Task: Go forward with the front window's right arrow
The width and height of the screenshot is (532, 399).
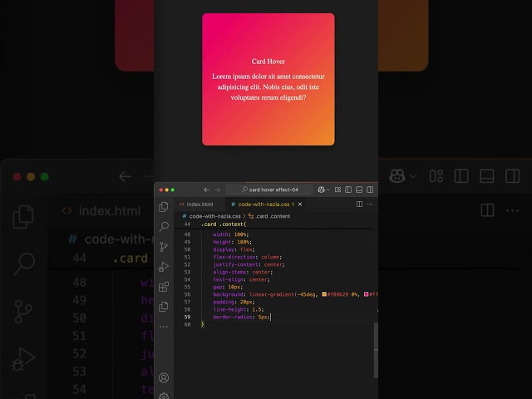Action: coord(218,190)
